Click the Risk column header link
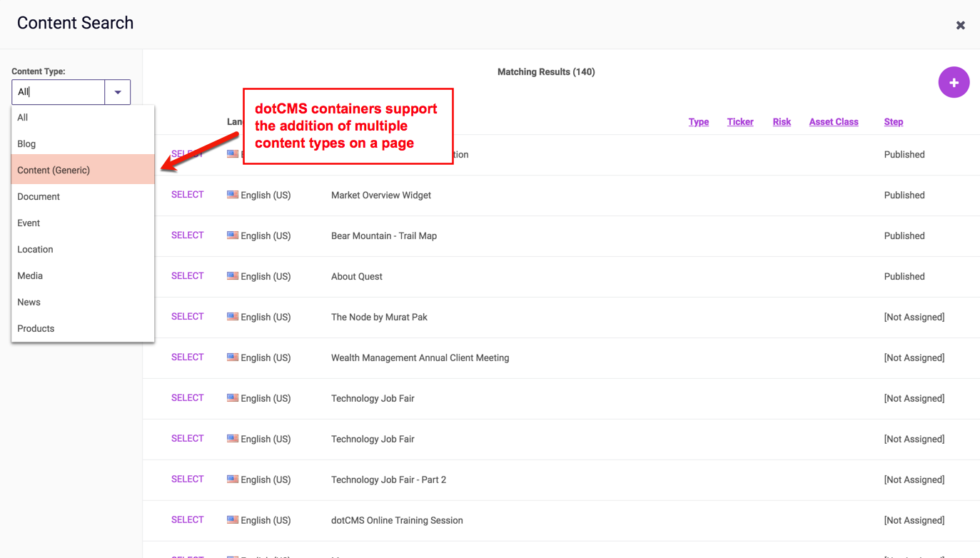This screenshot has width=980, height=558. click(782, 122)
